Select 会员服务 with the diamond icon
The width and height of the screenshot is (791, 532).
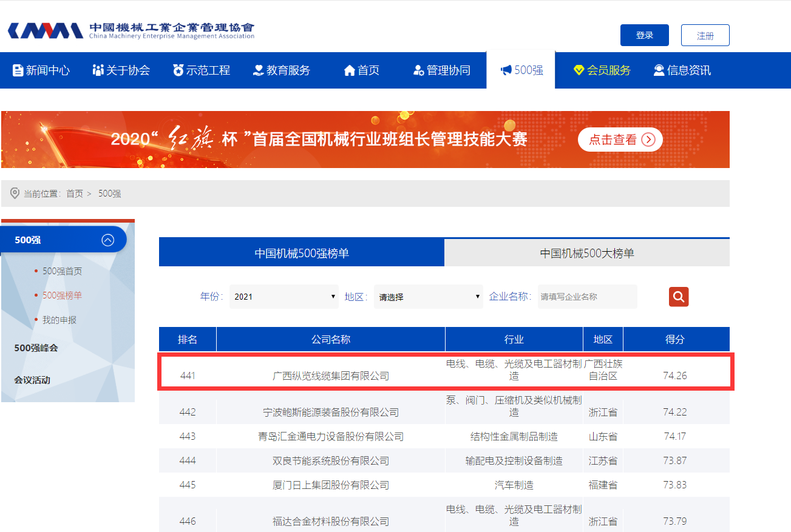pos(602,70)
